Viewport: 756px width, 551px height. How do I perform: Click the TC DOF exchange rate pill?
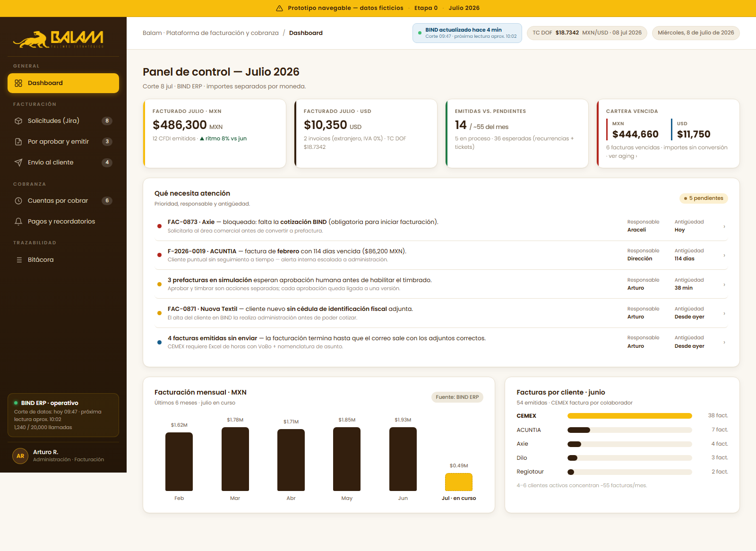point(587,33)
